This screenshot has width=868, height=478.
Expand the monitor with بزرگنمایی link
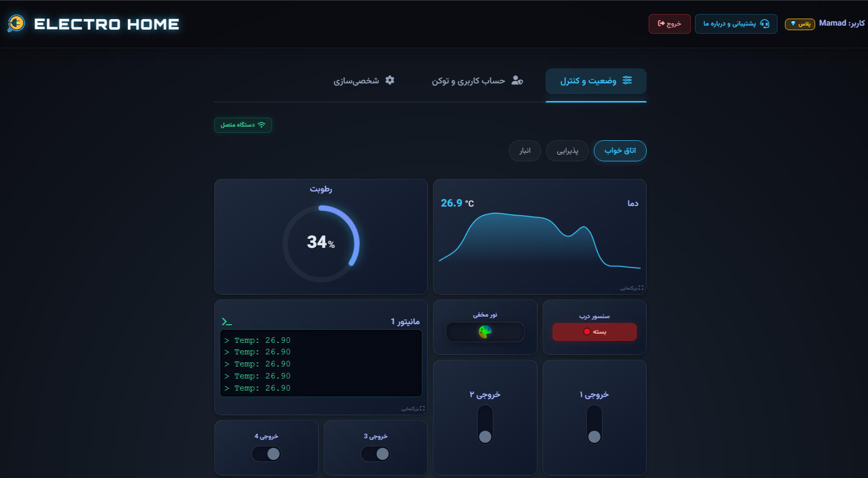[413, 409]
